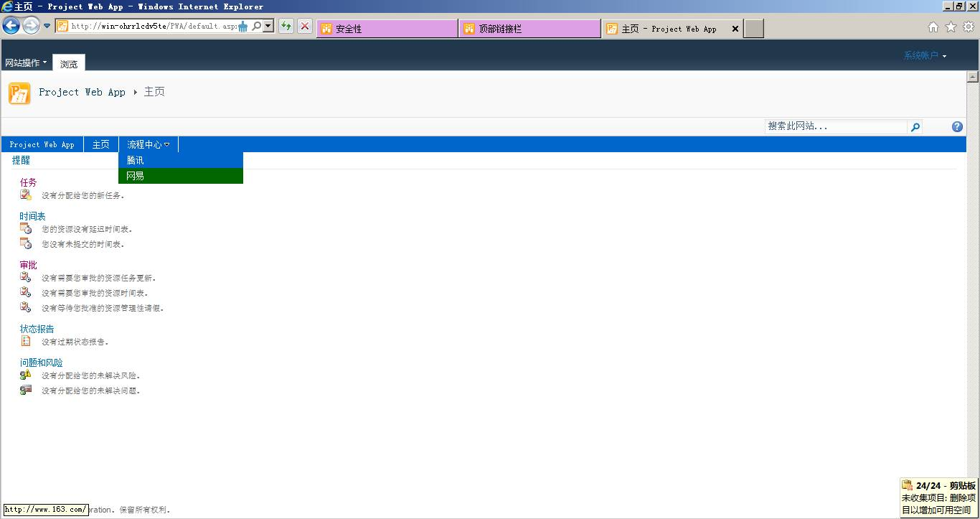Click the browser Forward arrow button
This screenshot has width=980, height=519.
(31, 26)
